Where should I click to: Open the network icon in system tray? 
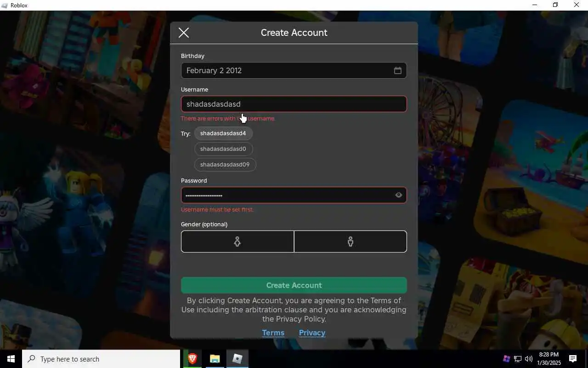pos(518,359)
